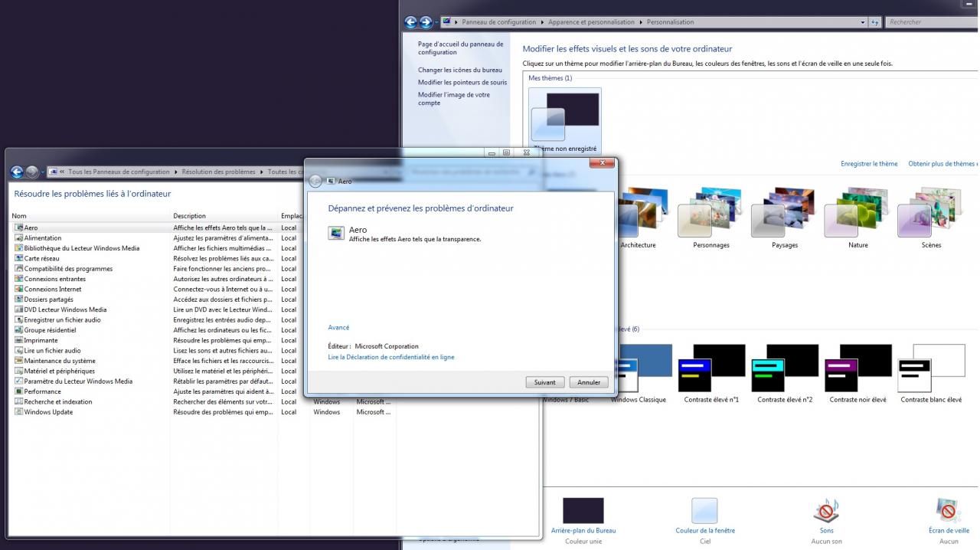
Task: Click Suivant in the Aero wizard
Action: click(x=545, y=382)
